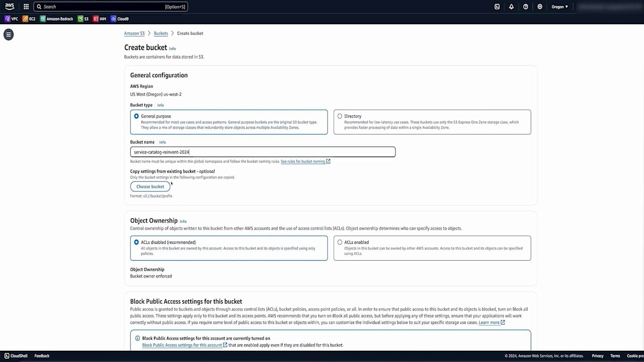Click the 'Create bucket' breadcrumb text
The width and height of the screenshot is (644, 362).
[190, 33]
